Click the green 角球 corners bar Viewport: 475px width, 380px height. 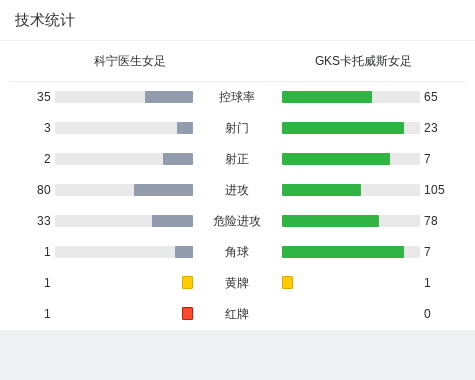(343, 252)
